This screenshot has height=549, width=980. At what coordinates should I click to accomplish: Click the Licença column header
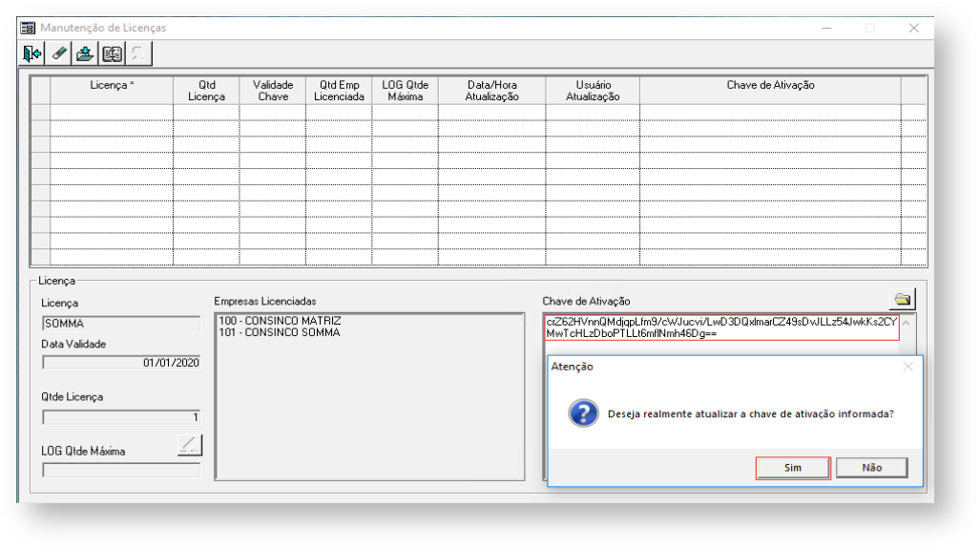pyautogui.click(x=112, y=91)
